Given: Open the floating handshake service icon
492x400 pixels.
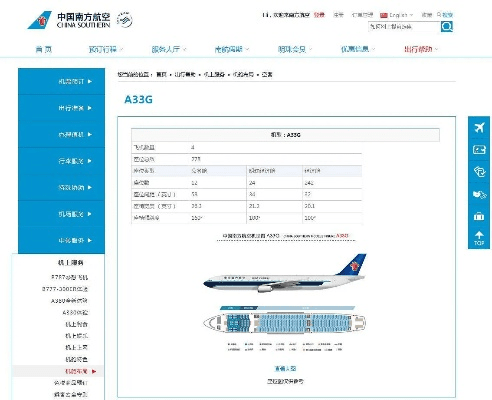Looking at the screenshot, I should (x=479, y=194).
